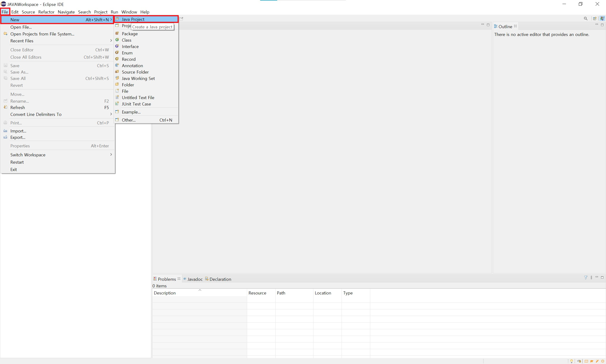Click the Open Perspective icon
Viewport: 606px width, 364px height.
pyautogui.click(x=594, y=19)
